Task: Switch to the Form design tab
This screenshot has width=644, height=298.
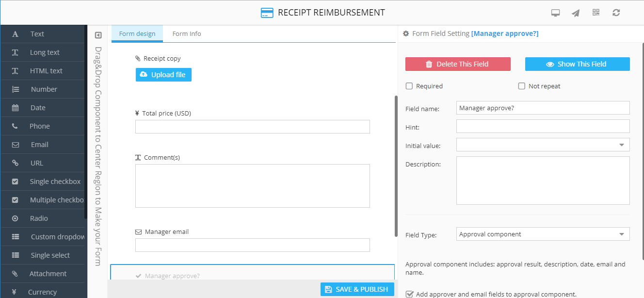Action: tap(137, 33)
